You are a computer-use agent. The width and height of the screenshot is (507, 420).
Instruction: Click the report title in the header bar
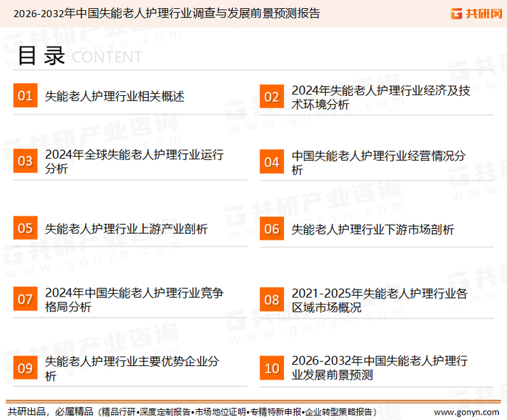tap(166, 14)
